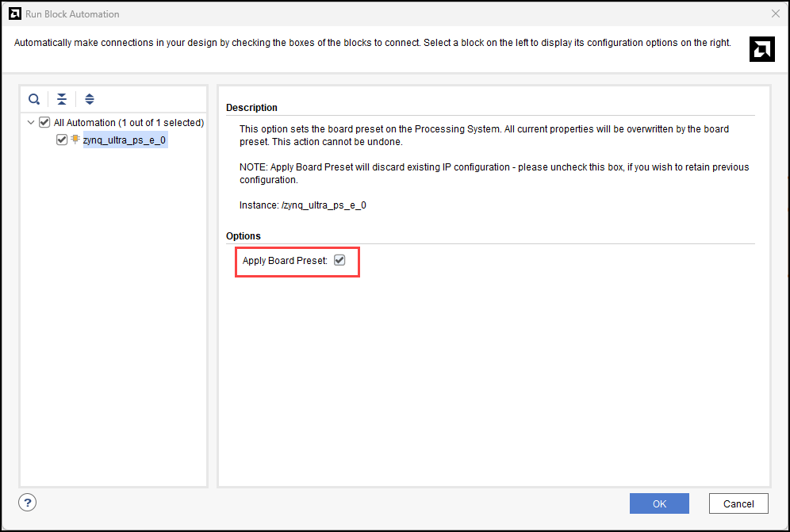Confirm automation with the OK button
Screen dimensions: 790x532
pos(659,503)
